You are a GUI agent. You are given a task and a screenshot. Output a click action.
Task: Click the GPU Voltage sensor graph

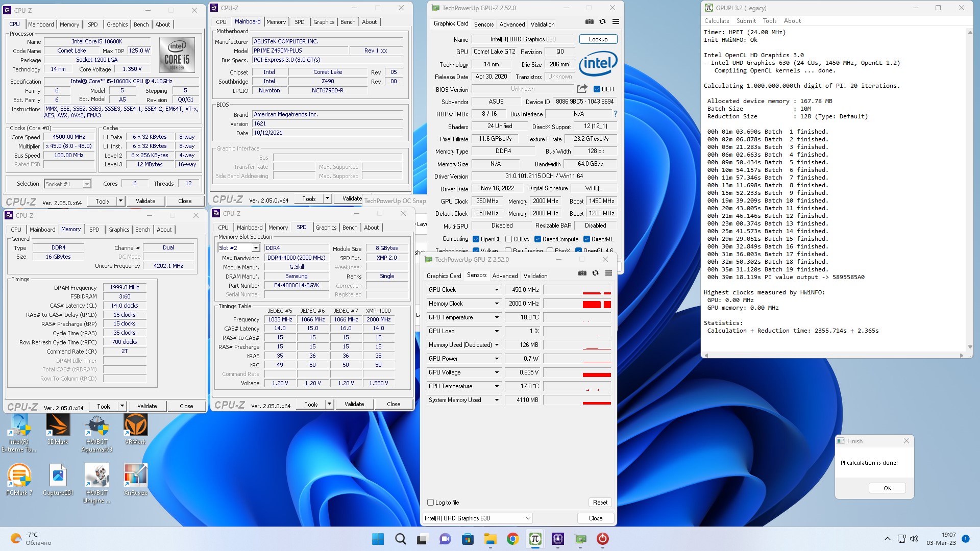577,372
